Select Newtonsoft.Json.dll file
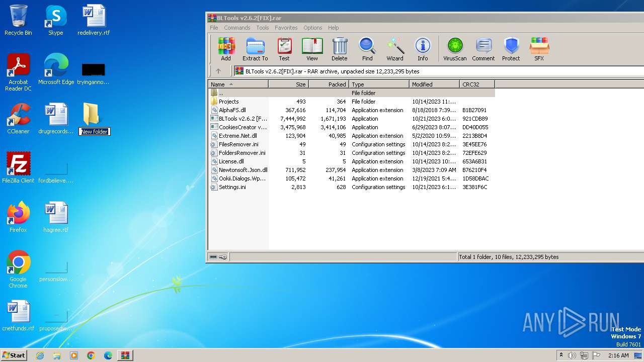Image resolution: width=644 pixels, height=362 pixels. (x=352, y=170)
